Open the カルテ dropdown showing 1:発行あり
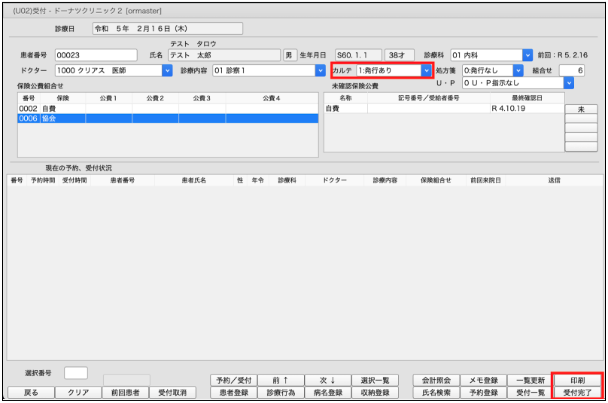Screen dimensions: 608x403 point(427,71)
